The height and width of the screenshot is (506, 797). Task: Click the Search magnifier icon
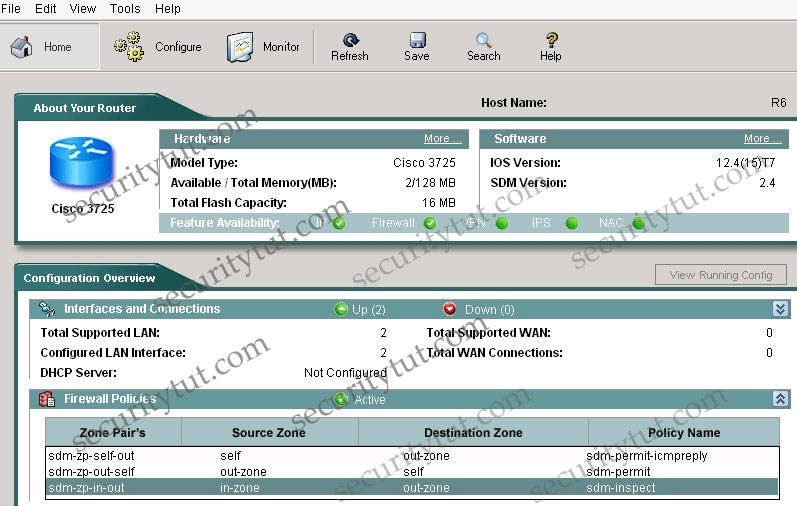(x=483, y=40)
